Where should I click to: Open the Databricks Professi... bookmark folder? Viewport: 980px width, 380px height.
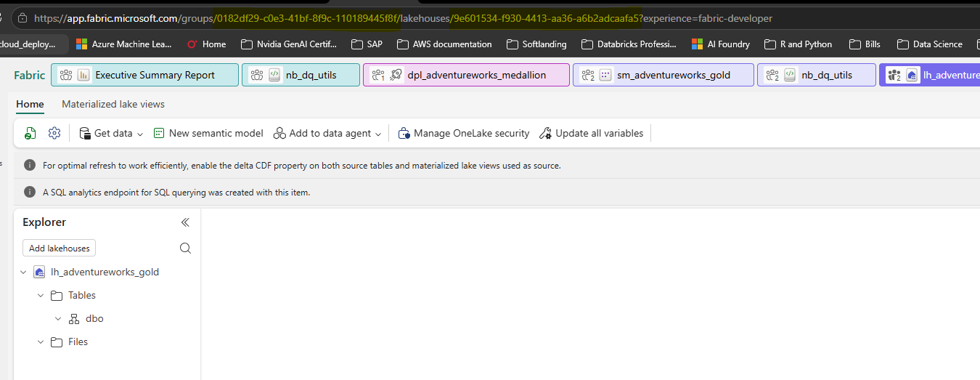tap(629, 44)
